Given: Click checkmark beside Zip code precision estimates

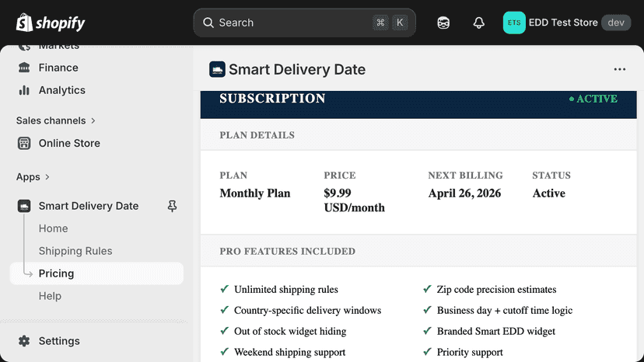Looking at the screenshot, I should pyautogui.click(x=427, y=289).
